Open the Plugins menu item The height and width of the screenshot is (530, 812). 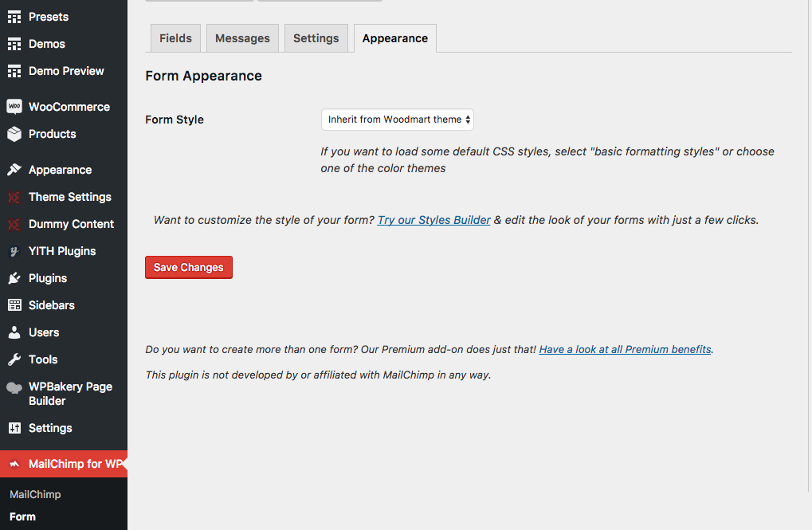pyautogui.click(x=64, y=278)
